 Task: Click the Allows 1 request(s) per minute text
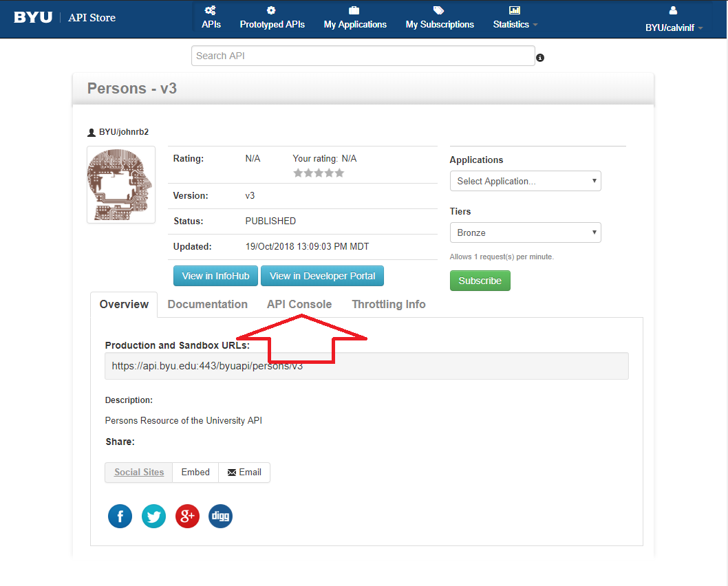pyautogui.click(x=502, y=257)
